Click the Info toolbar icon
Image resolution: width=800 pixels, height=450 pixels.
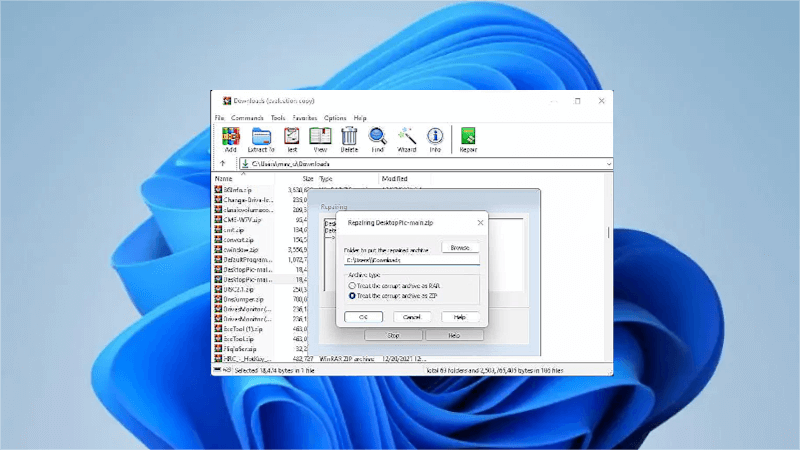point(435,137)
